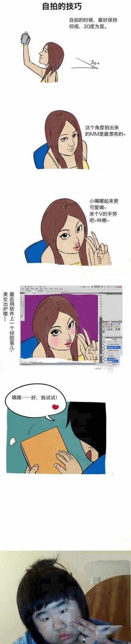Apply the last style thumbnail in the second row
The height and width of the screenshot is (644, 131).
point(119,326)
